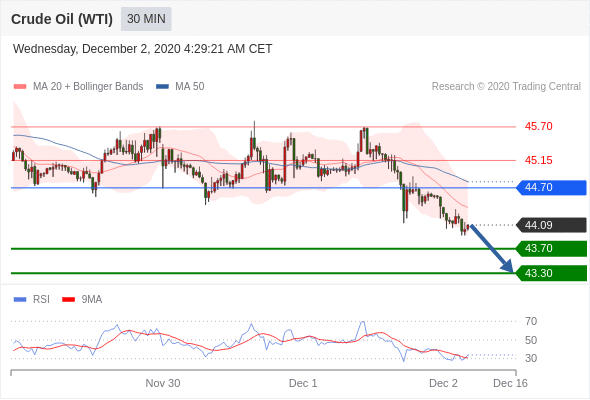
Task: Click the black 44.09 current price tag
Action: [x=551, y=225]
